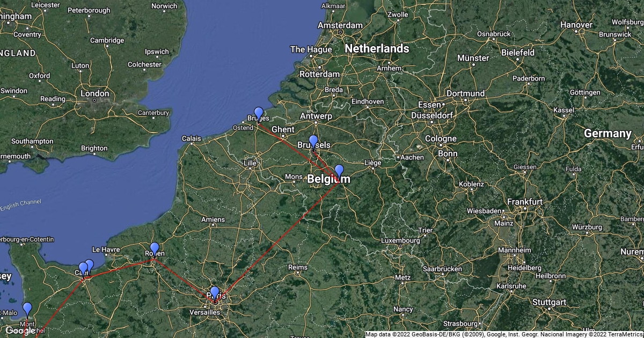Click the Calais city label
Viewport: 644px width, 338px height.
192,138
